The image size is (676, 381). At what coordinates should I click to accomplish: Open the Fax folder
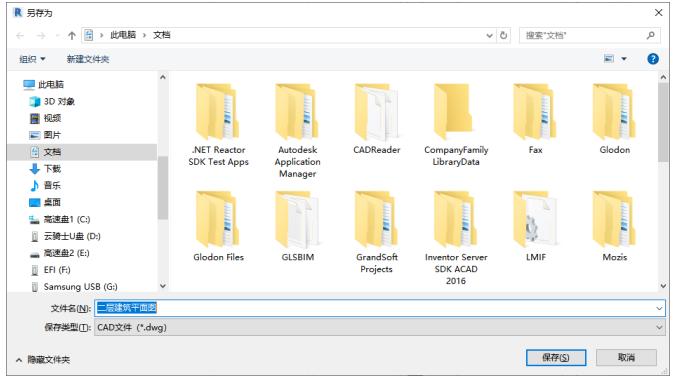pos(535,119)
